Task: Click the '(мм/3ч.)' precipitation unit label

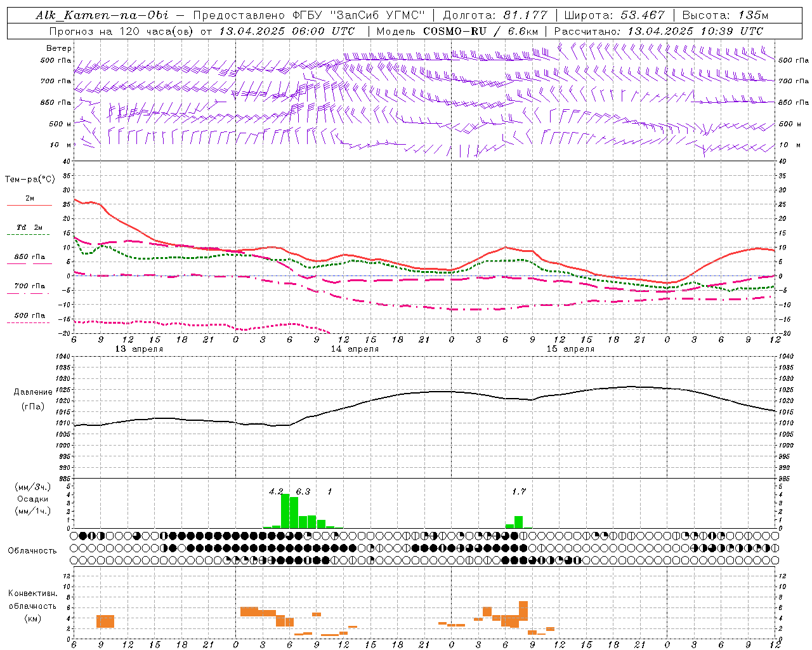Action: [x=33, y=487]
